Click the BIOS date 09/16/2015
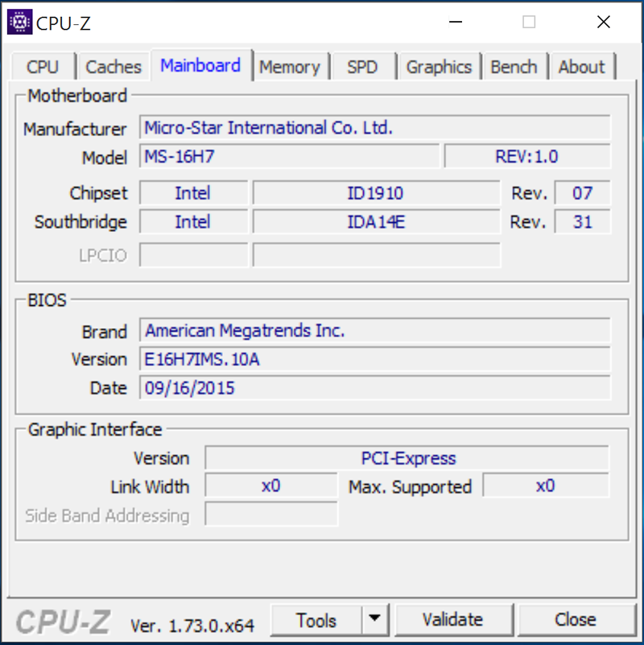The image size is (644, 645). point(374,387)
